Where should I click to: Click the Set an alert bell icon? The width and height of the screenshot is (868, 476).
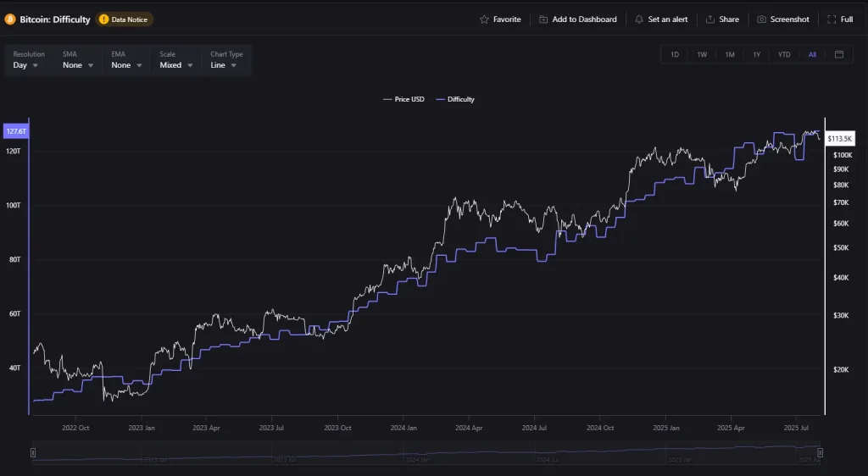click(639, 19)
